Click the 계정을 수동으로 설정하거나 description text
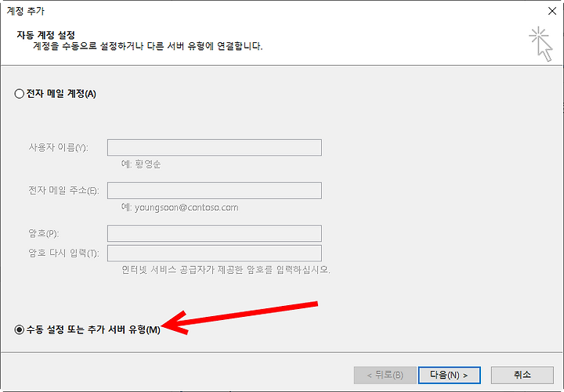 148,46
